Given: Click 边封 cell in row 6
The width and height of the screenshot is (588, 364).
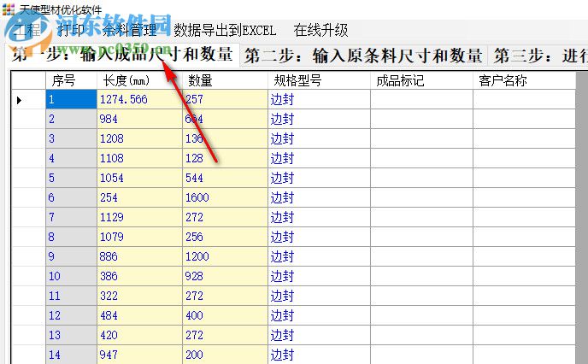Looking at the screenshot, I should 319,197.
